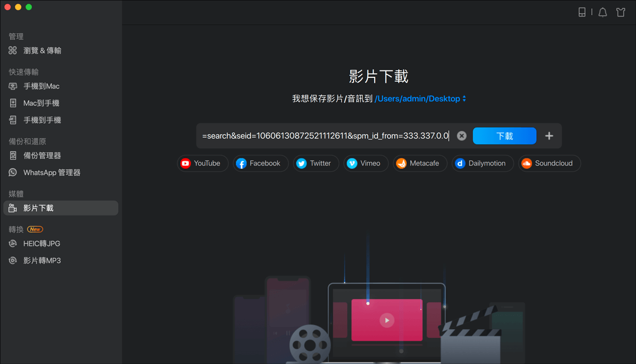Click the connected device icon in top bar
The image size is (636, 364).
tap(582, 12)
